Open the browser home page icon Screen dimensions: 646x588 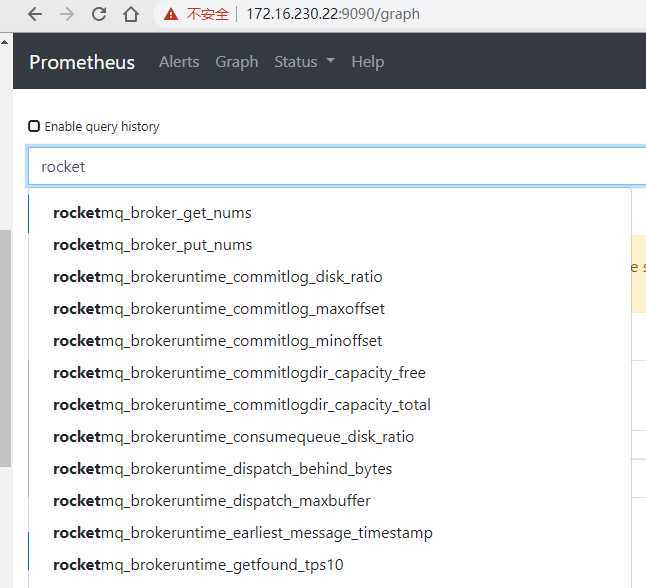click(x=131, y=14)
